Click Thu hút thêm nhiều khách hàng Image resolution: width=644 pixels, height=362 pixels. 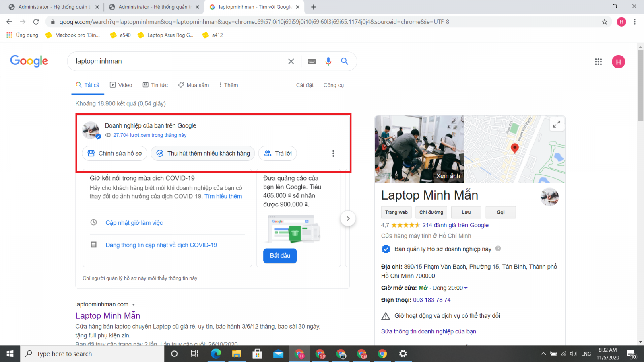point(203,153)
